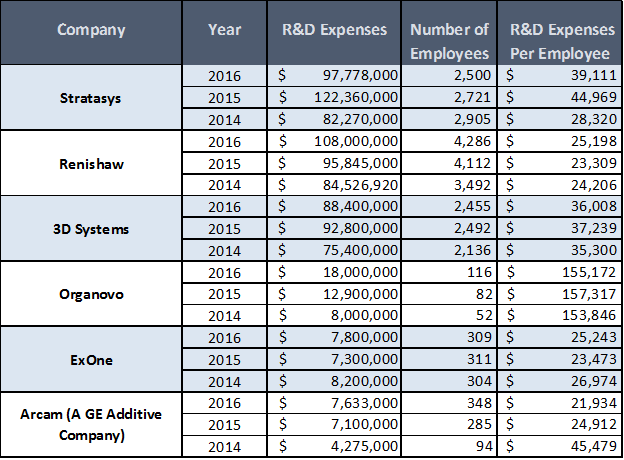
Task: Click Stratasys 2014 expenses 82,270,000
Action: [x=334, y=119]
